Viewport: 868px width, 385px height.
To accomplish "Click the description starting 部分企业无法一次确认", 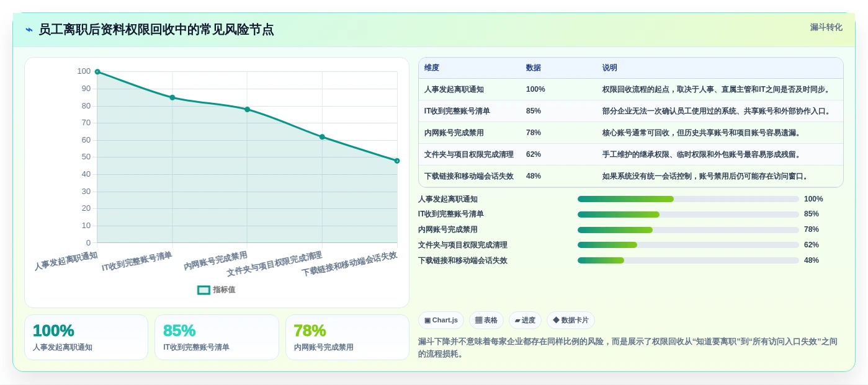I will pyautogui.click(x=717, y=111).
